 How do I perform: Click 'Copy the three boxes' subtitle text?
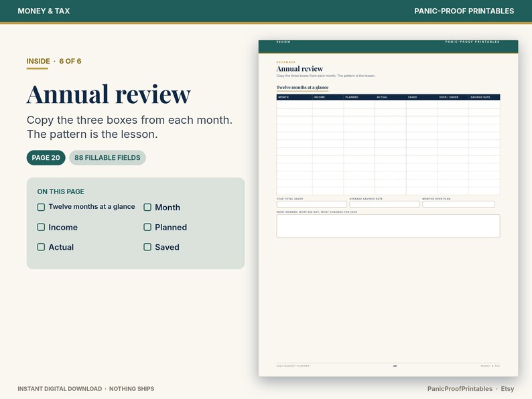[129, 127]
